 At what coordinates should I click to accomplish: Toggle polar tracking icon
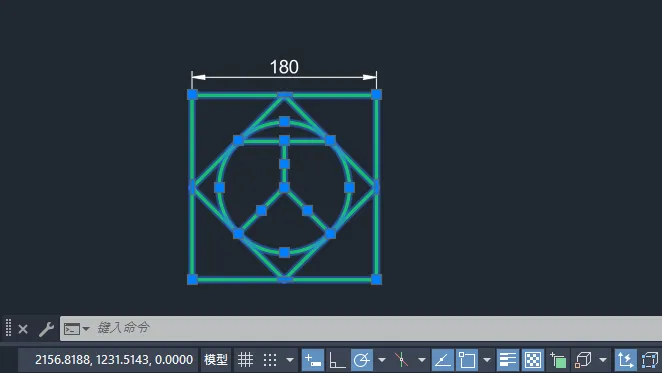coord(362,360)
